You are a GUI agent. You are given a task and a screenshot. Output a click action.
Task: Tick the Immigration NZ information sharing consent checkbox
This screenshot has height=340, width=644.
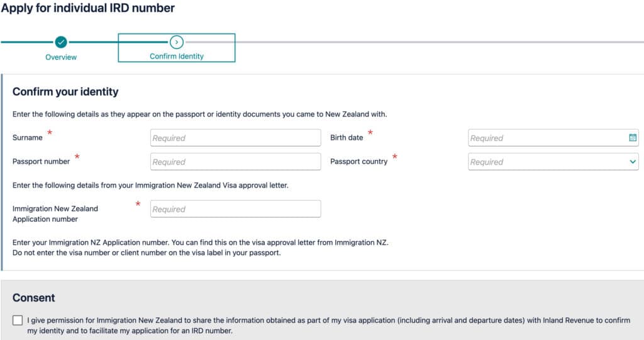(18, 320)
